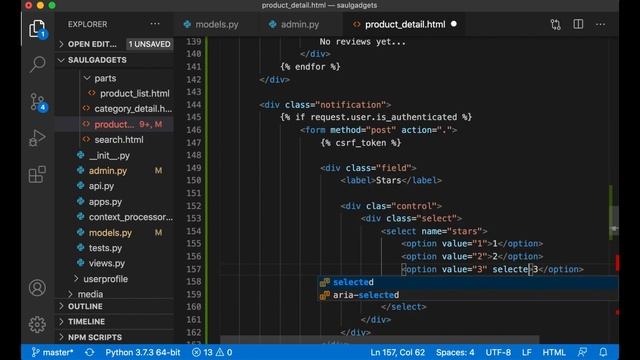Open Source Control view with 4 changes

[x=38, y=102]
